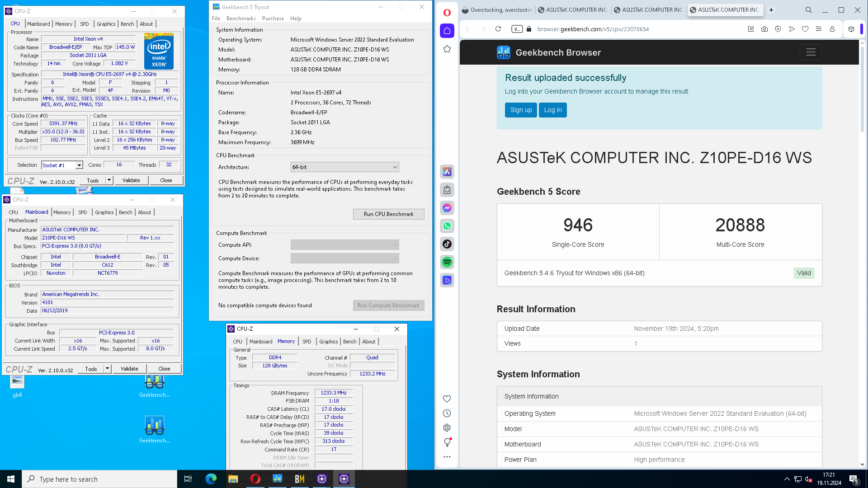Open Aria AI icon in Opera sidebar

pos(447,172)
